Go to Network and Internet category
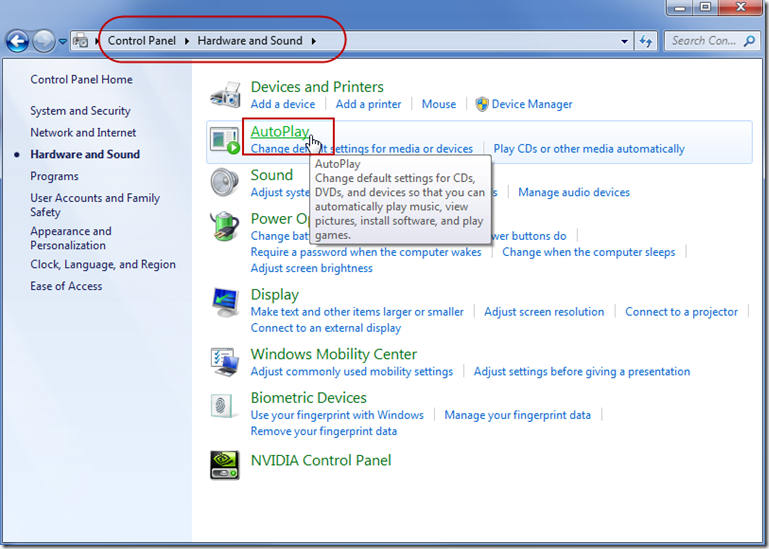 [83, 132]
